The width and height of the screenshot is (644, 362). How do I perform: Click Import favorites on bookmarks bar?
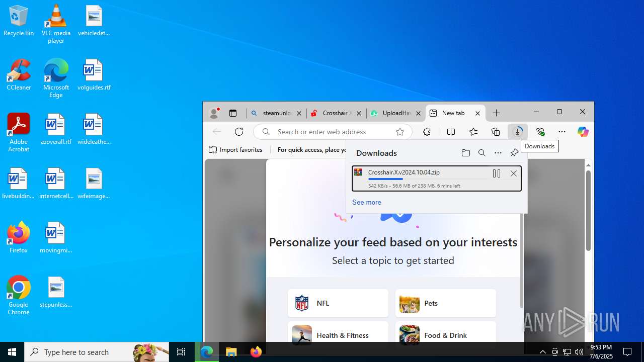[235, 150]
